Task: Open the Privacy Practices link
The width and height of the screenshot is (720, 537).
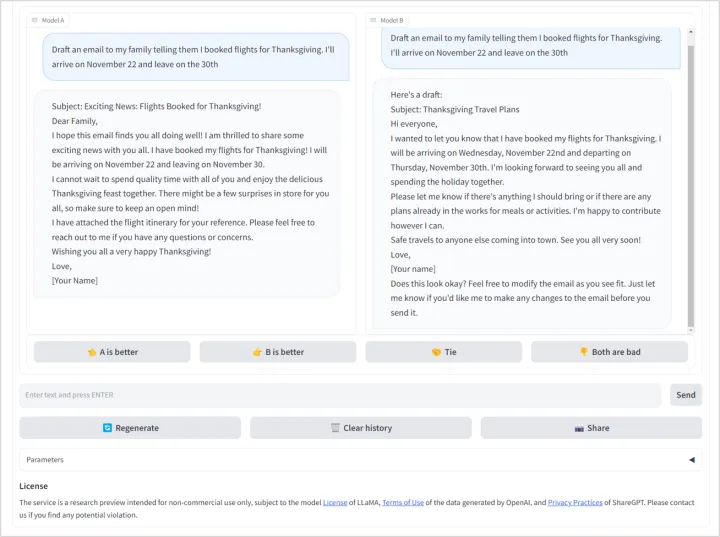Action: tap(574, 503)
